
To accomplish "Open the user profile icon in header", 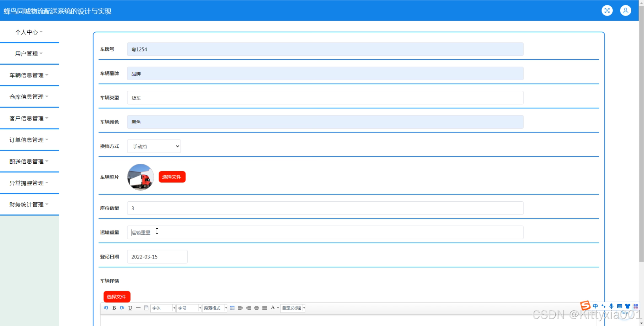I will pos(625,11).
